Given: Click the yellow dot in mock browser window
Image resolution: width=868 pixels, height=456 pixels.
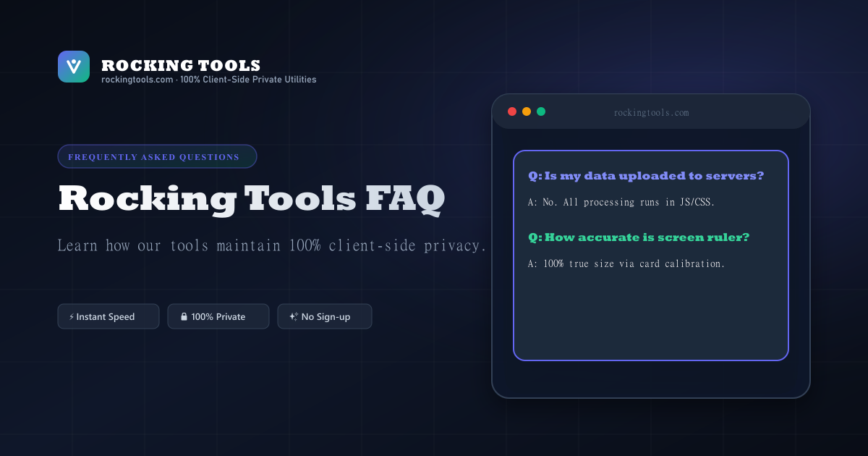Looking at the screenshot, I should click(x=527, y=111).
